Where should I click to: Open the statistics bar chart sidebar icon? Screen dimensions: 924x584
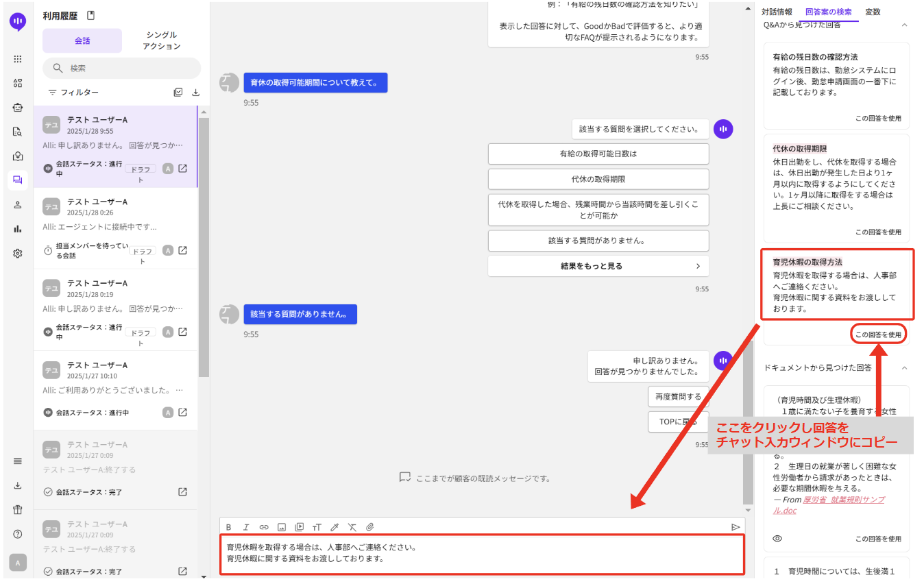click(x=18, y=229)
